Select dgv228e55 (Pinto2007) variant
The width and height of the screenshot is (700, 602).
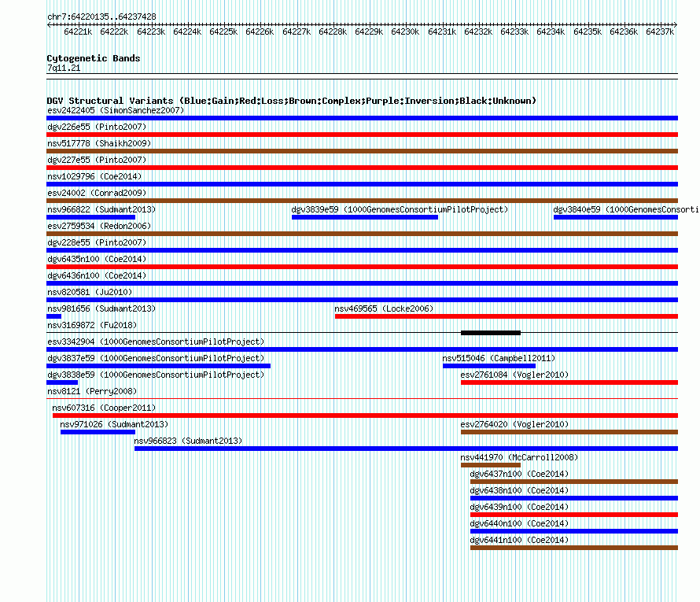(362, 250)
